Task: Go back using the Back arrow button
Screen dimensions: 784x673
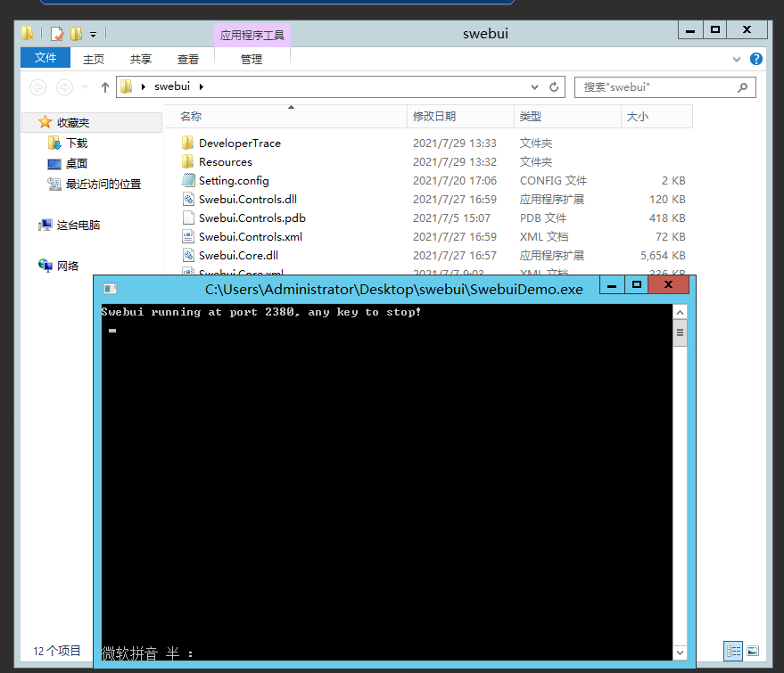Action: (x=38, y=87)
